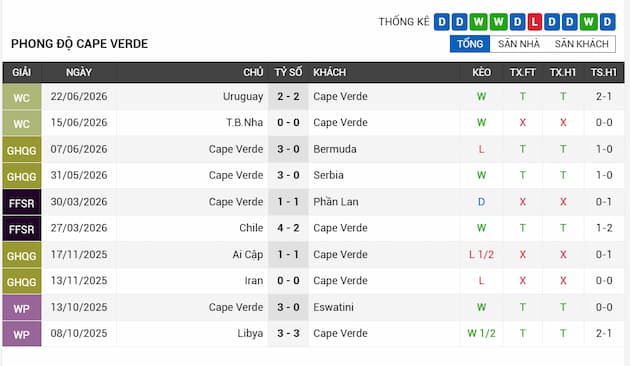This screenshot has height=366, width=630.
Task: Select the Tổng tab
Action: tap(470, 44)
